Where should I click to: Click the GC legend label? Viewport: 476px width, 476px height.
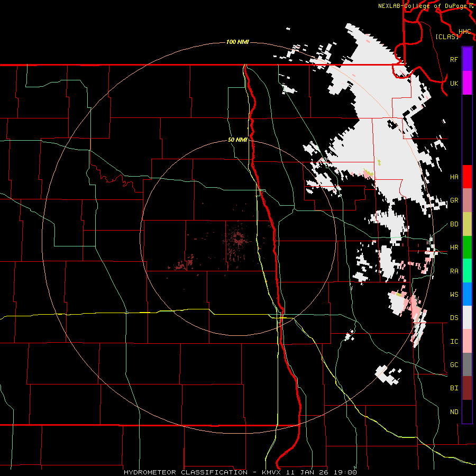tap(454, 364)
